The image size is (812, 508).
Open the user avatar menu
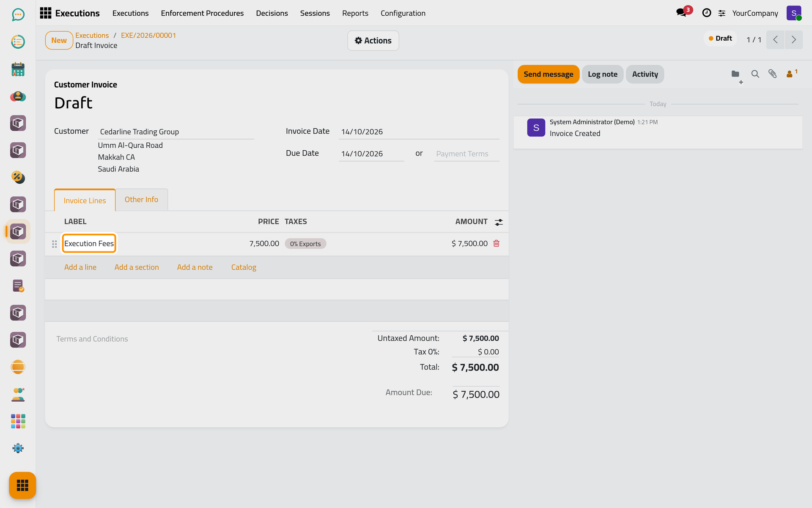pos(794,13)
